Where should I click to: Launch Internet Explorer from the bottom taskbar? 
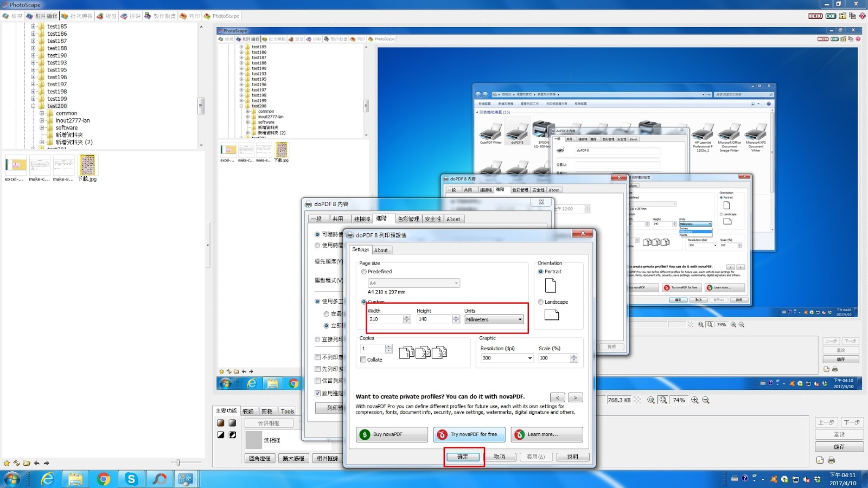(x=48, y=479)
